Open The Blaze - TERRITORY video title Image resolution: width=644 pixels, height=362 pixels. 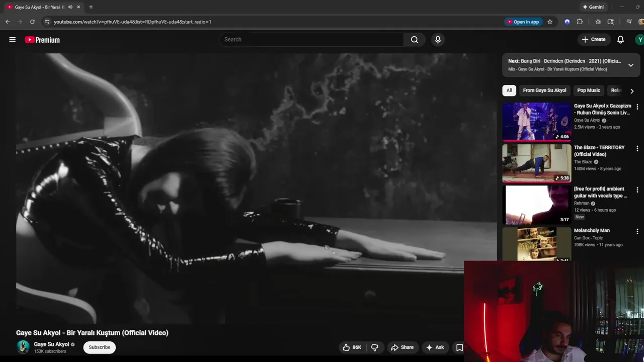pyautogui.click(x=599, y=151)
